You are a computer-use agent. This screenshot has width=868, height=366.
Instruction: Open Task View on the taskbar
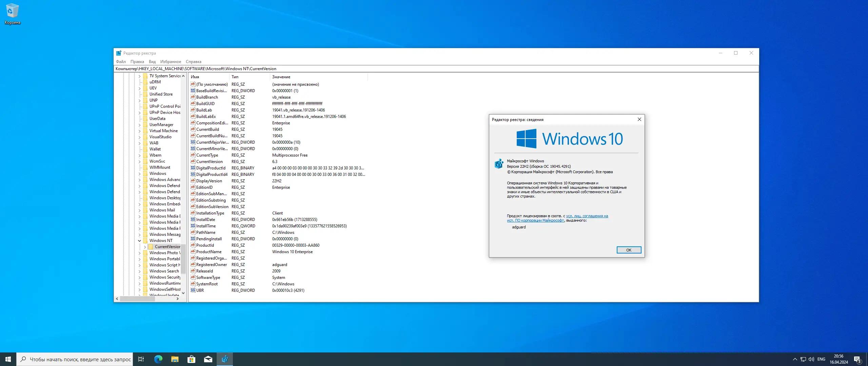pyautogui.click(x=141, y=359)
